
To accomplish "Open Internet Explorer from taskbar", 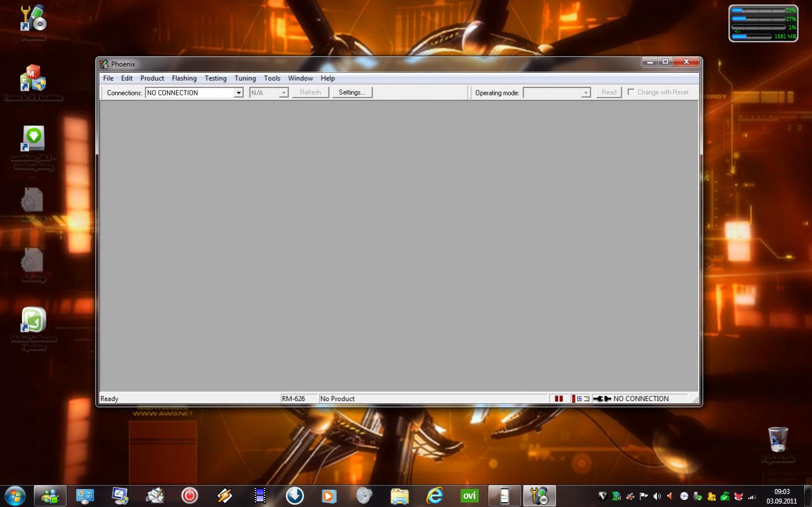I will (x=434, y=496).
